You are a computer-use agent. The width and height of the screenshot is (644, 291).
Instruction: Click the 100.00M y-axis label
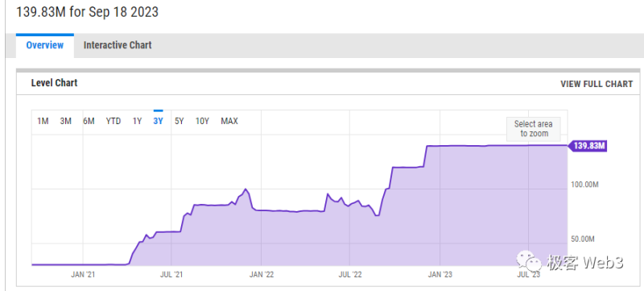tap(585, 185)
